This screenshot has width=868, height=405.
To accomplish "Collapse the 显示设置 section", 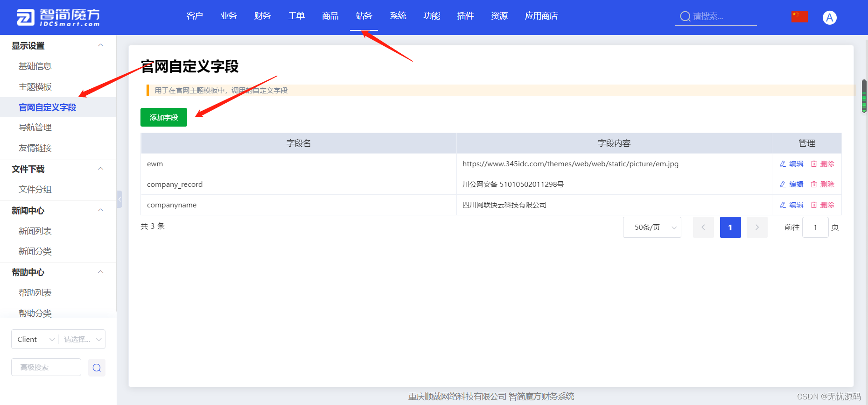I will 100,45.
